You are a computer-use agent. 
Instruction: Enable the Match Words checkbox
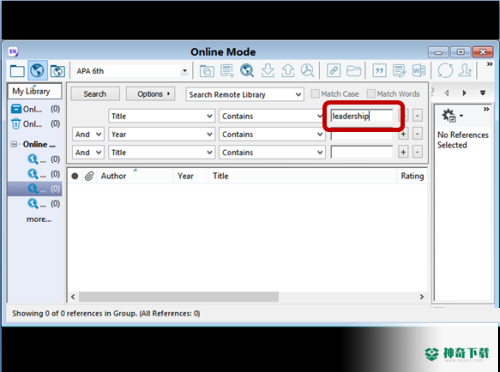coord(371,94)
